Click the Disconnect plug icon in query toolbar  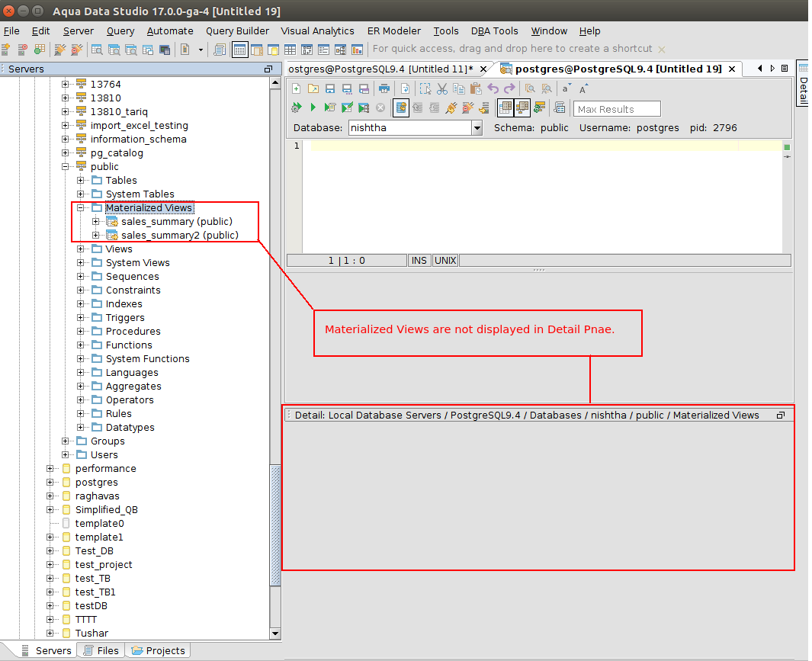pos(468,107)
